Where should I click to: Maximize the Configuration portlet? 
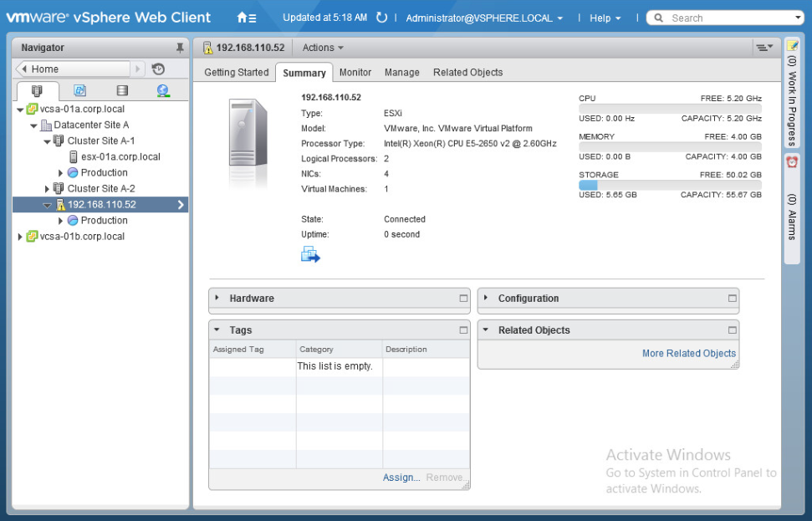pos(733,299)
